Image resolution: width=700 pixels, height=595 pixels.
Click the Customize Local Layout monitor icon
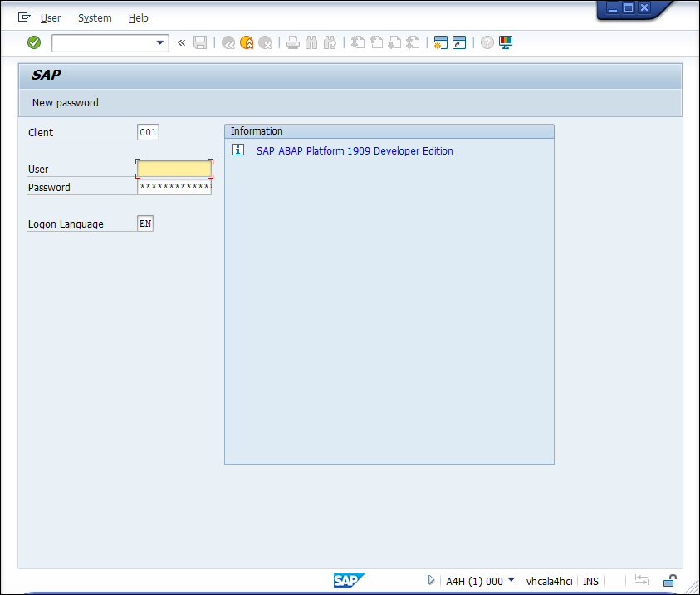click(506, 42)
